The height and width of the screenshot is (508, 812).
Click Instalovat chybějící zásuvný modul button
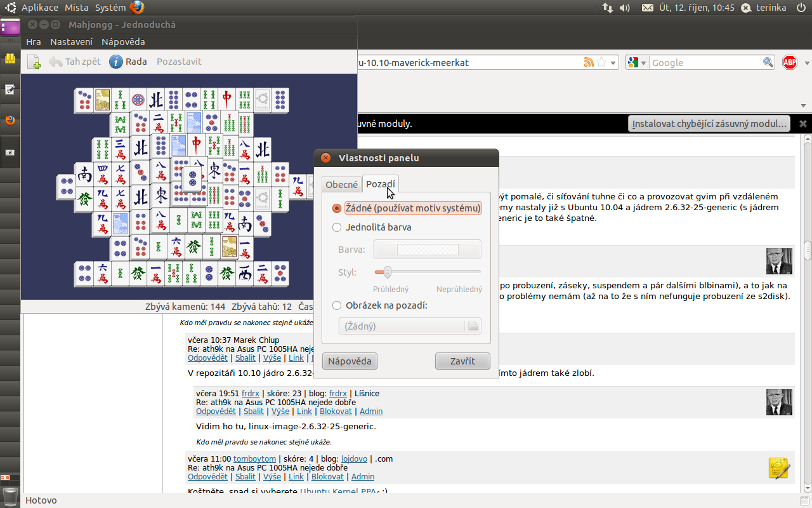click(x=710, y=123)
